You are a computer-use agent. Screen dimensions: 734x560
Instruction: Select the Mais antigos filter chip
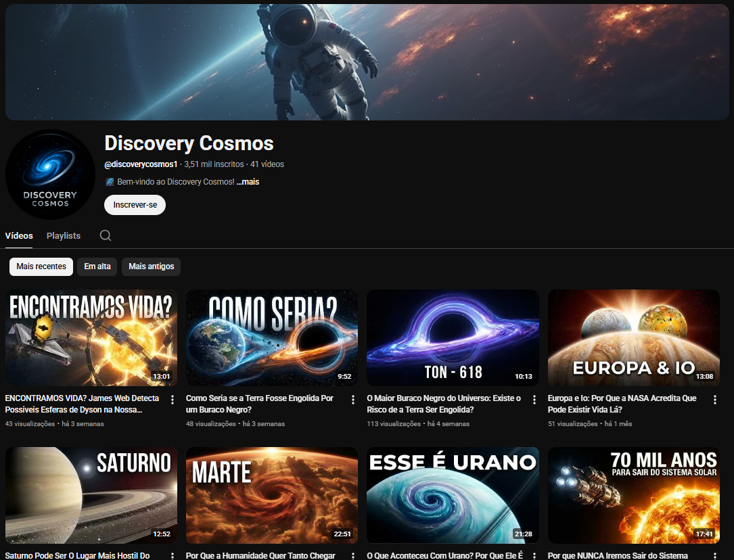[152, 266]
